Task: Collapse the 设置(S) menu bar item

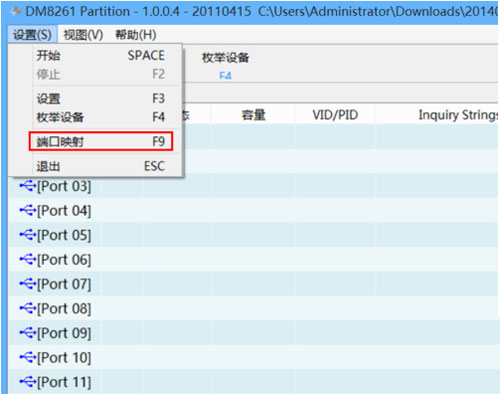Action: coord(32,35)
